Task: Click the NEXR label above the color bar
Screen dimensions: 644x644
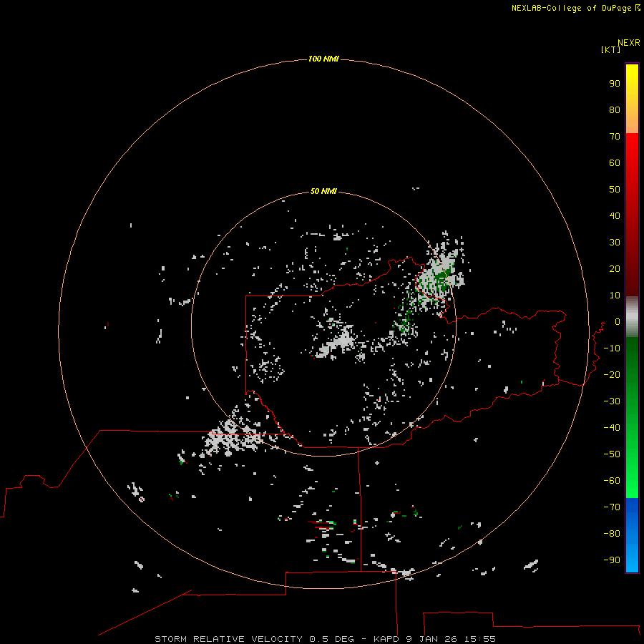Action: coord(629,43)
